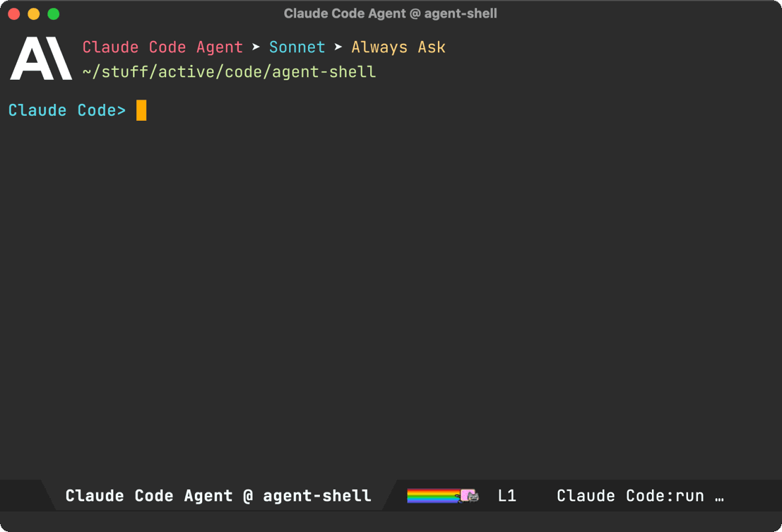Click the L1 indicator in the status bar

coord(507,495)
